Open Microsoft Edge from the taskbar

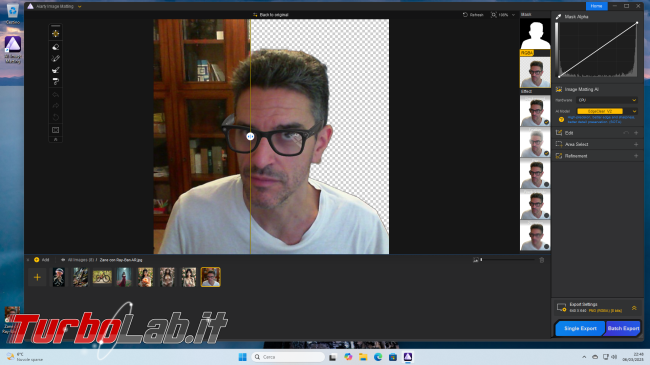[x=378, y=357]
